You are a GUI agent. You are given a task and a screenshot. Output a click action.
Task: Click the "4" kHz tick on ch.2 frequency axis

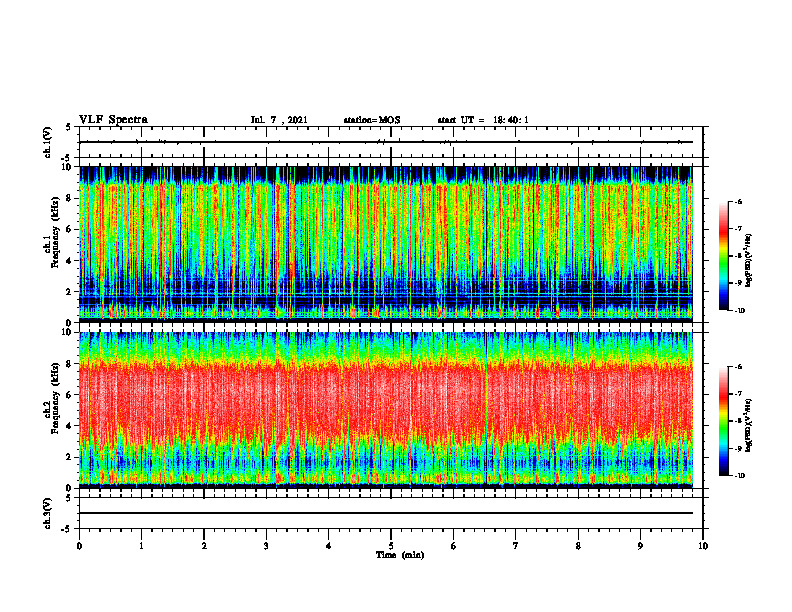click(70, 426)
